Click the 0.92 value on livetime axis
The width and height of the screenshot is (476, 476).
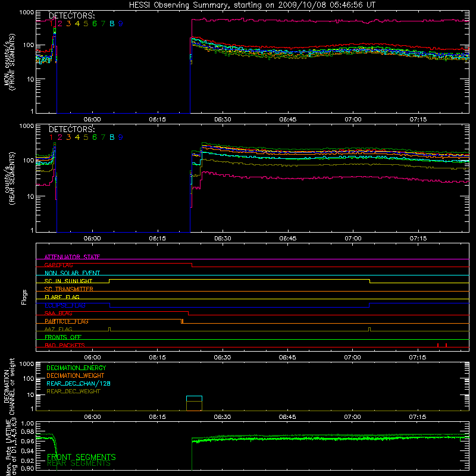27,459
